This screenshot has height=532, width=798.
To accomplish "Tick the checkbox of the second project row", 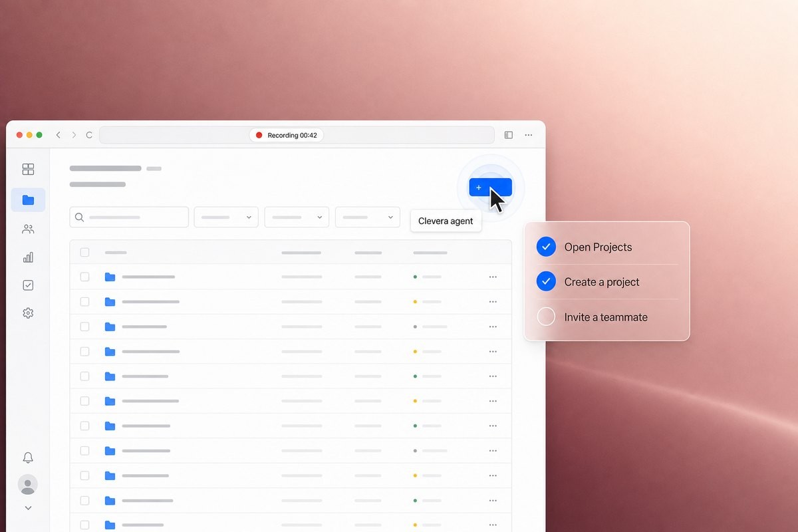I will [84, 302].
